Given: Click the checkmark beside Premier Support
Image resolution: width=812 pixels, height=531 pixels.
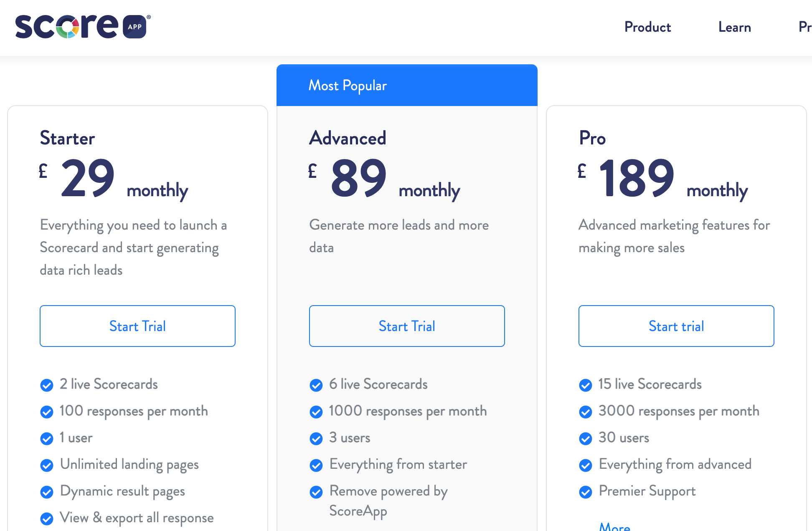Looking at the screenshot, I should [586, 492].
